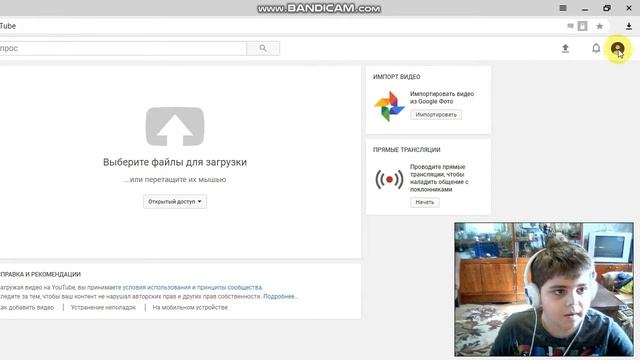The width and height of the screenshot is (640, 360).
Task: Open Устранение неполадок link
Action: point(103,307)
